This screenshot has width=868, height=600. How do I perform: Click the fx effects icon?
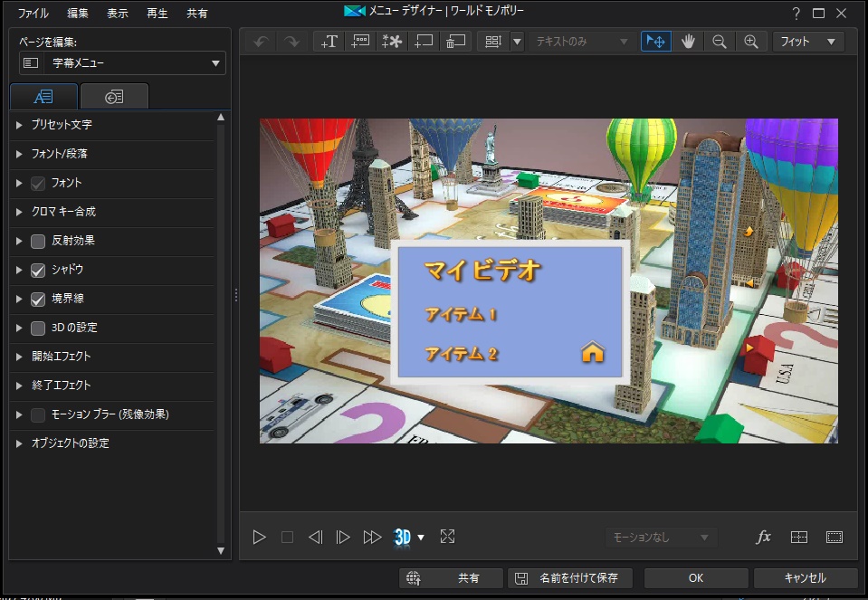(763, 537)
